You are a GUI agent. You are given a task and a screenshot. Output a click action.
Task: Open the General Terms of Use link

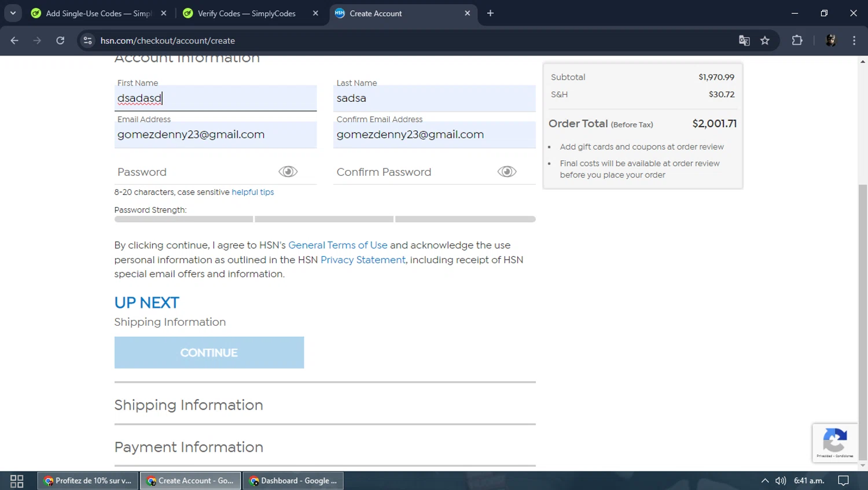click(338, 245)
